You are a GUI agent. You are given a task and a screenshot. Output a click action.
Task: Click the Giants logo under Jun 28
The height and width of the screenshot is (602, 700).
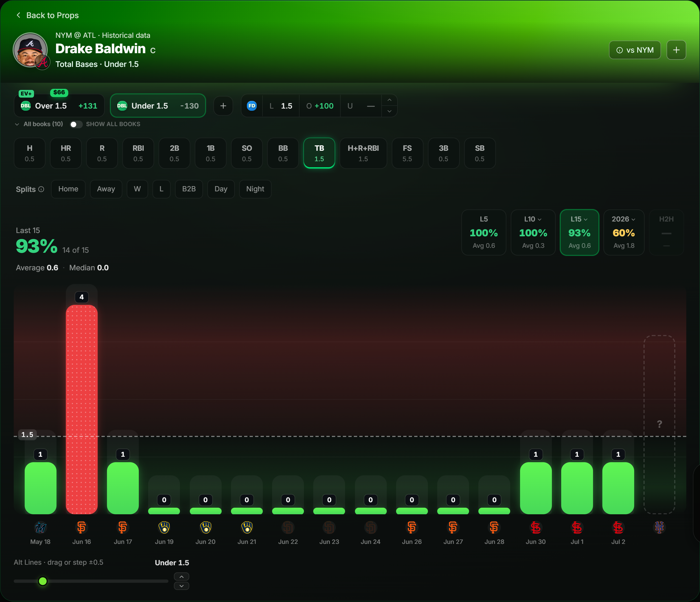pyautogui.click(x=494, y=527)
